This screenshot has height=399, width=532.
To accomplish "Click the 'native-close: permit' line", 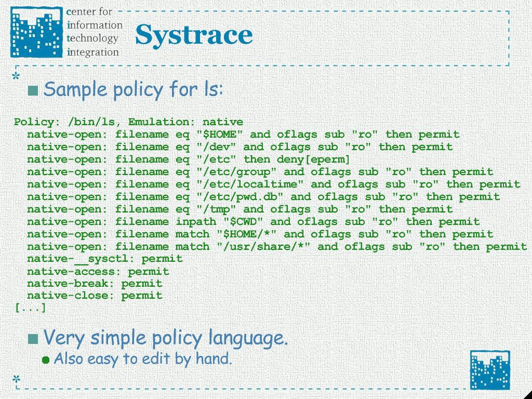I will (x=95, y=296).
